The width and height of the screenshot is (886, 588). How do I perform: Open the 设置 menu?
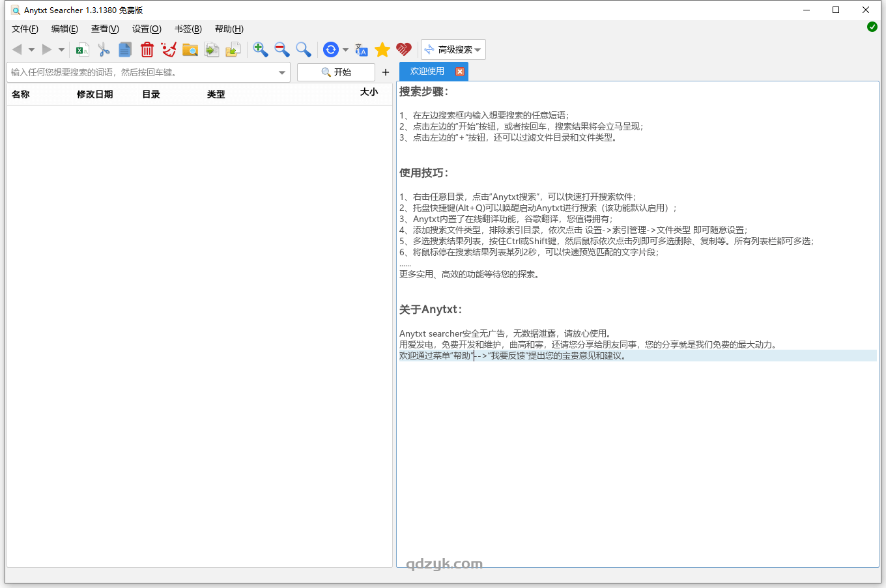click(x=146, y=29)
